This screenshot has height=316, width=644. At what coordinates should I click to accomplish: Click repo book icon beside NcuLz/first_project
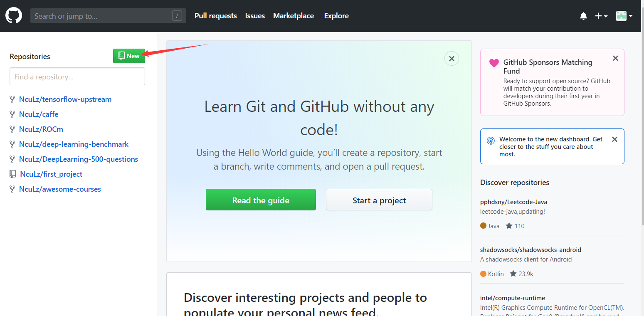coord(13,174)
